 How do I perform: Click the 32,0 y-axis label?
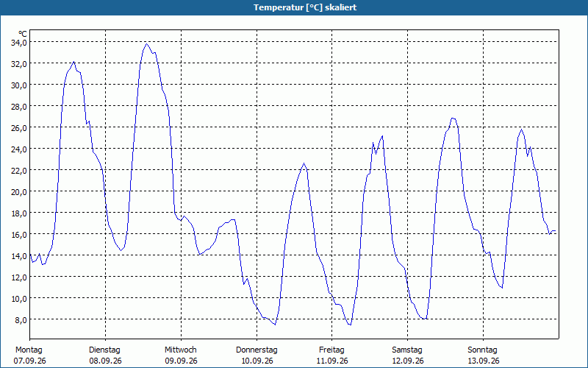pyautogui.click(x=19, y=64)
